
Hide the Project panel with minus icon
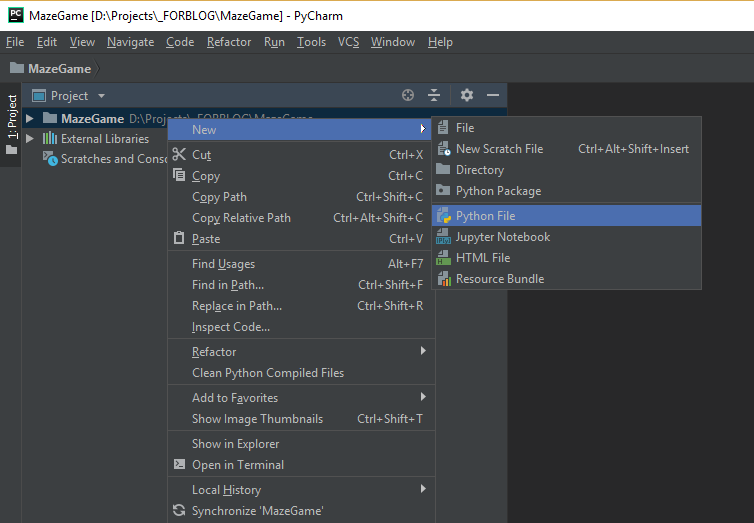coord(493,95)
